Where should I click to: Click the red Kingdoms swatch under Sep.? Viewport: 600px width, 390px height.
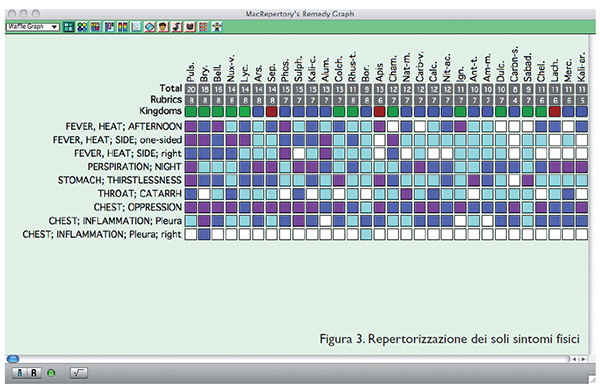[272, 112]
